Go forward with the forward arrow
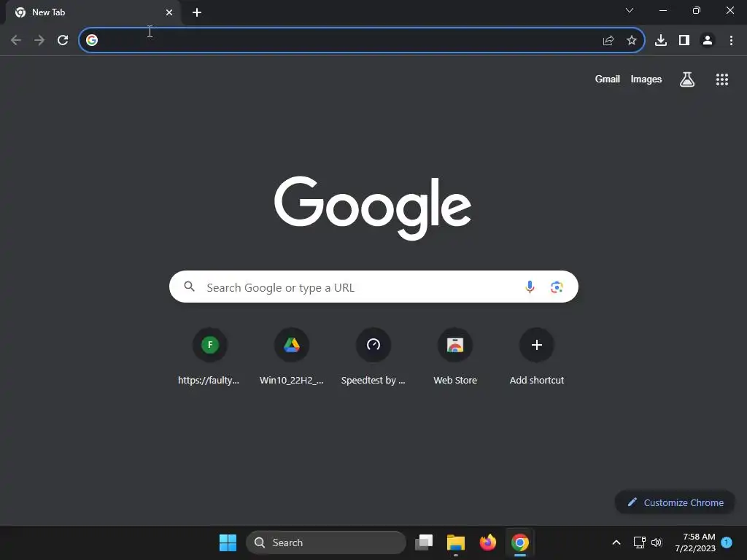The image size is (747, 560). 39,41
